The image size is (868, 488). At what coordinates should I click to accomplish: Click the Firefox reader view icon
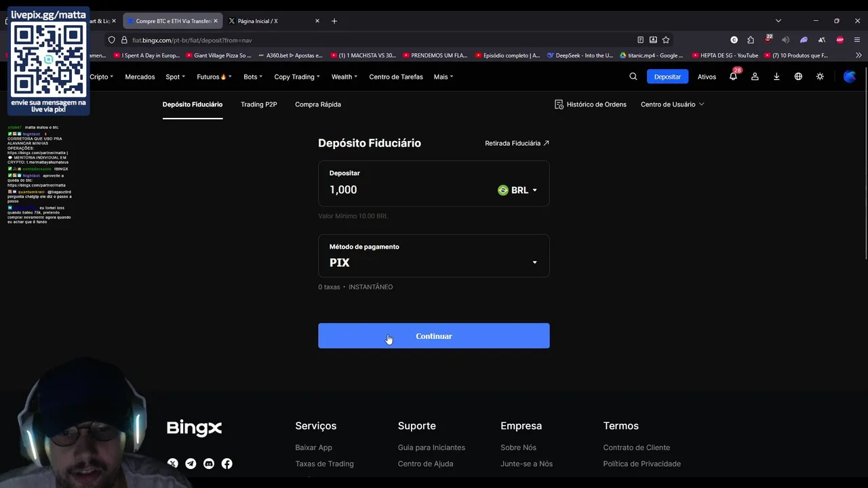tap(640, 40)
